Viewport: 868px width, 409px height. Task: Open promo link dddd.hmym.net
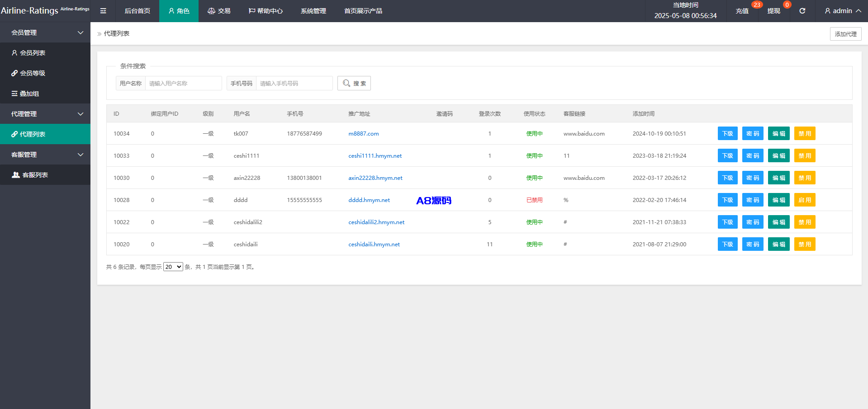(369, 200)
